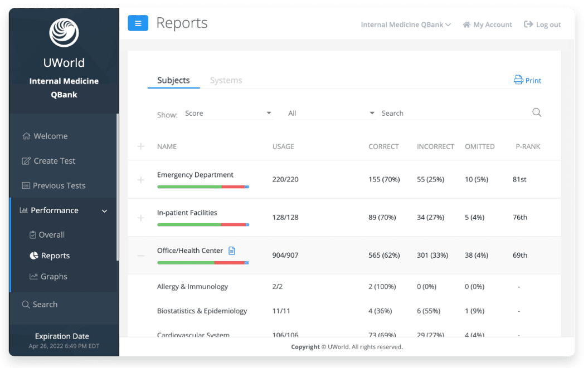
Task: Click the search magnifier icon in filter row
Action: [536, 112]
